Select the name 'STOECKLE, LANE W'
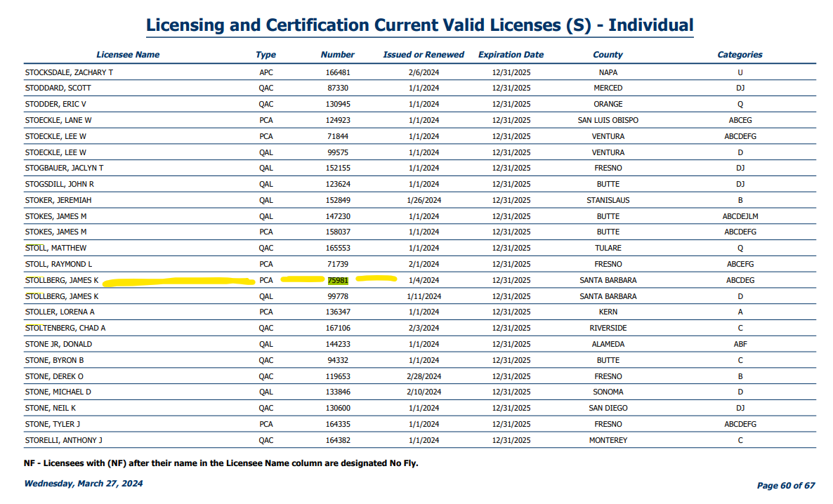 (x=58, y=120)
